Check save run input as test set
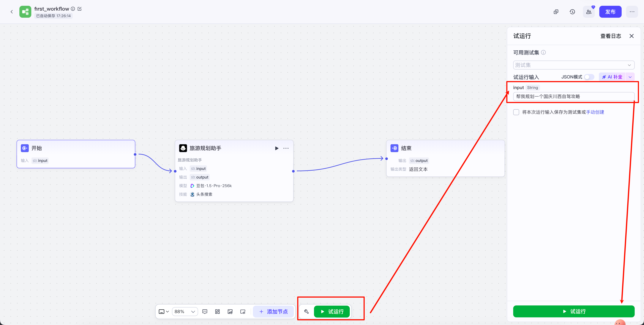Viewport: 644px width, 325px height. tap(516, 112)
